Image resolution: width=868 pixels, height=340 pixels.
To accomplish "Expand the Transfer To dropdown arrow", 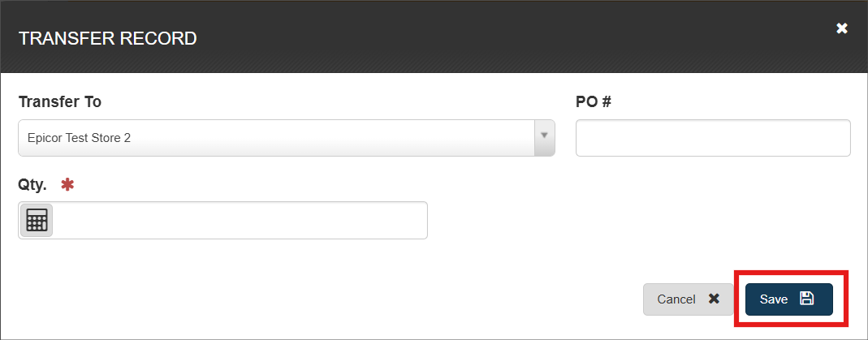I will tap(544, 137).
